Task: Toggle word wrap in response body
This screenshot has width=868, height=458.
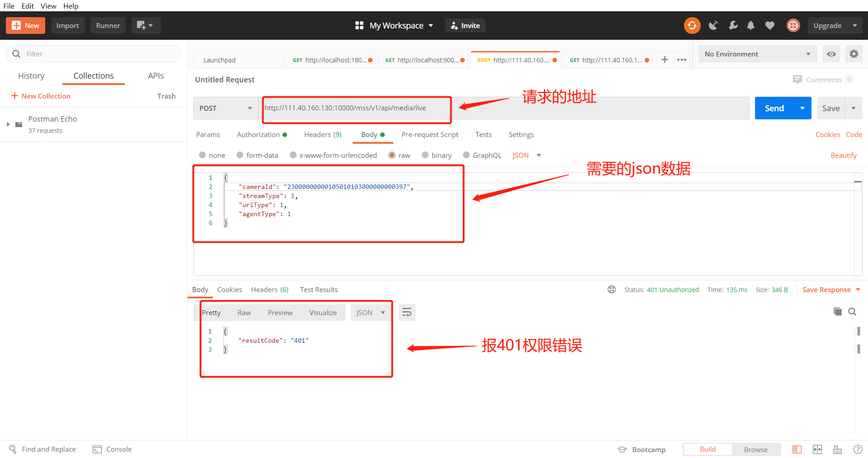Action: pyautogui.click(x=407, y=312)
